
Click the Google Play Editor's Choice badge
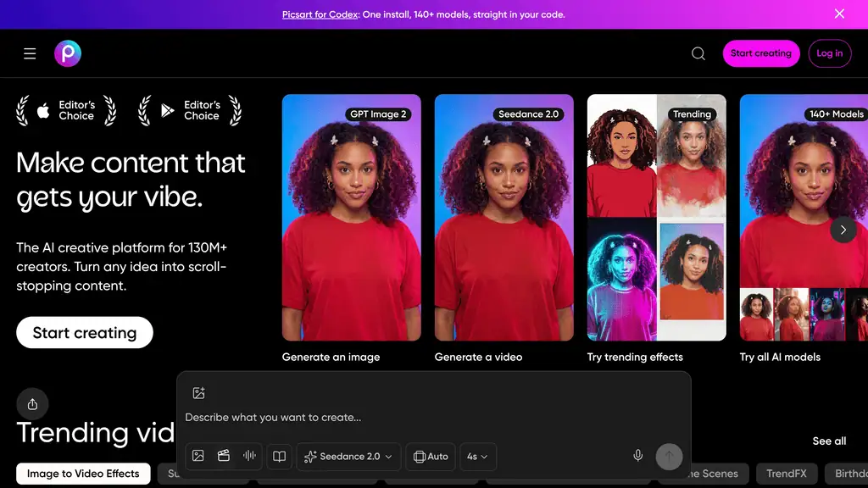[x=190, y=111]
